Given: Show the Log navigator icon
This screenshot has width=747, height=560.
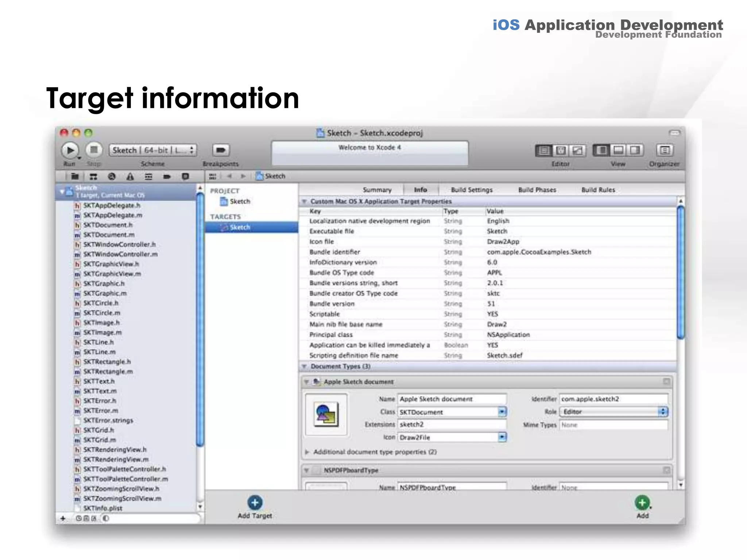Looking at the screenshot, I should [185, 176].
